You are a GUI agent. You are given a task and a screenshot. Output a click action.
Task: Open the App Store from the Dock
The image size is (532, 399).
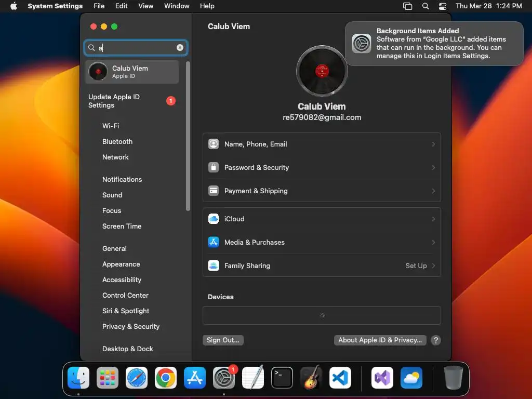tap(195, 378)
